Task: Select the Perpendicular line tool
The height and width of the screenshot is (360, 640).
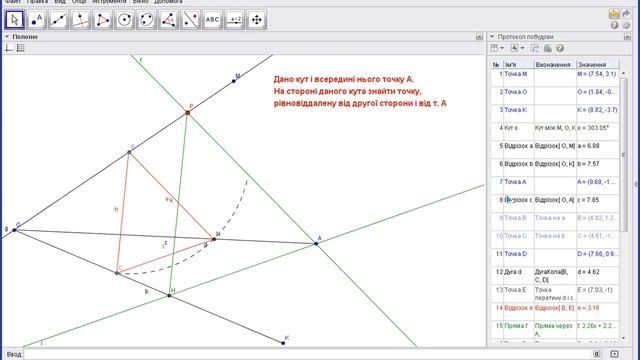Action: (80, 20)
